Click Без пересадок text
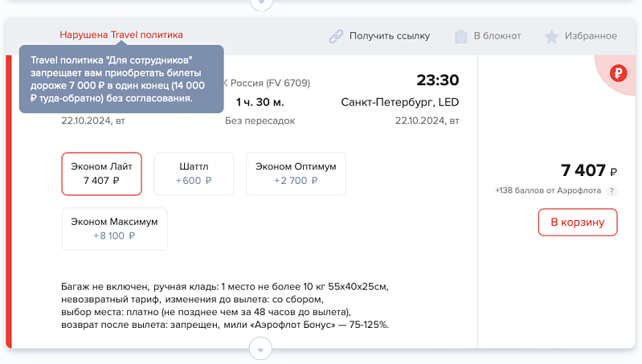Screen dimensions: 642x364 coord(260,121)
